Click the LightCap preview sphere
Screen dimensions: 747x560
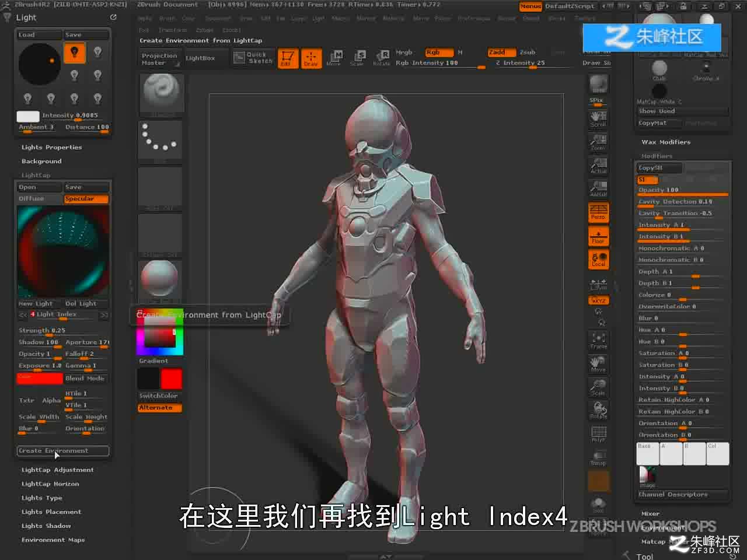click(x=63, y=251)
